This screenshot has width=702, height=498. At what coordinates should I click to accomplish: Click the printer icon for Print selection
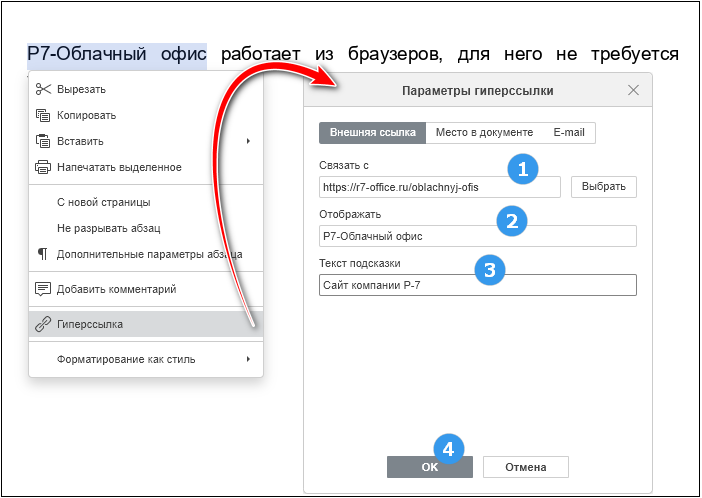coord(43,167)
